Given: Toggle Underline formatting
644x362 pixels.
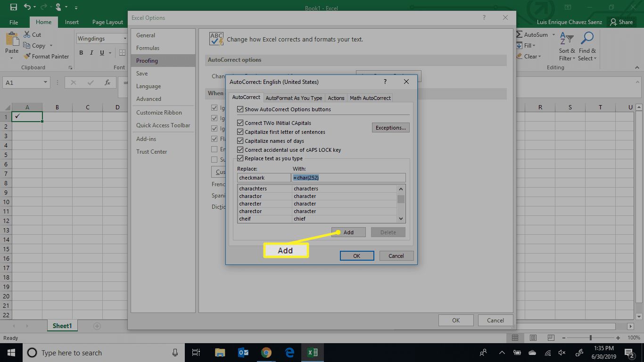Looking at the screenshot, I should [x=102, y=53].
